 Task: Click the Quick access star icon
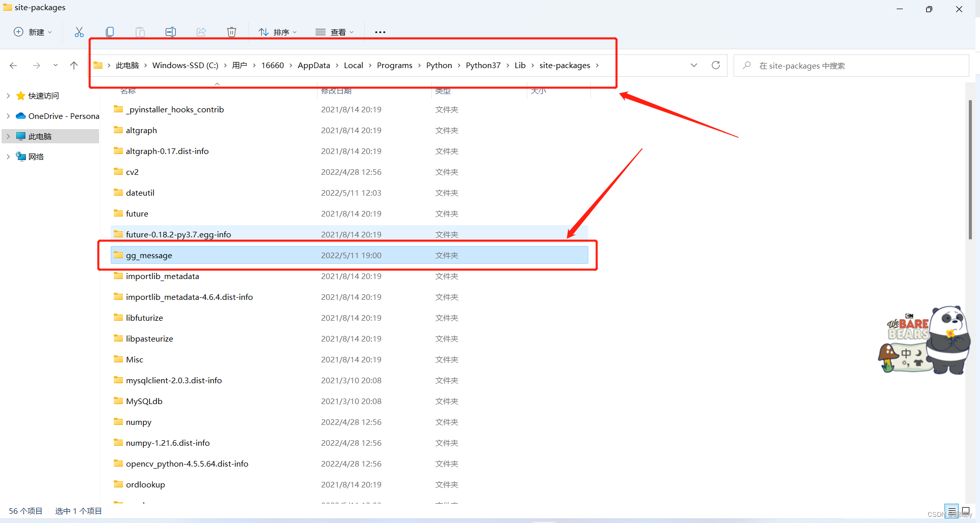(x=21, y=96)
